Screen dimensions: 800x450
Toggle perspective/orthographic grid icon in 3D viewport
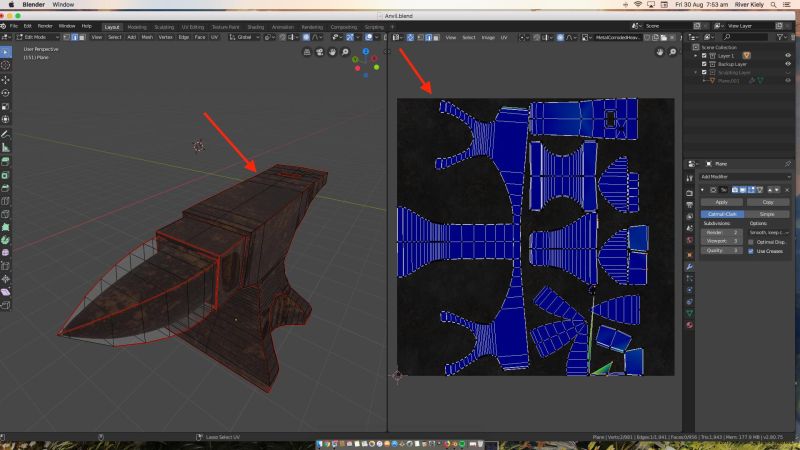point(307,52)
